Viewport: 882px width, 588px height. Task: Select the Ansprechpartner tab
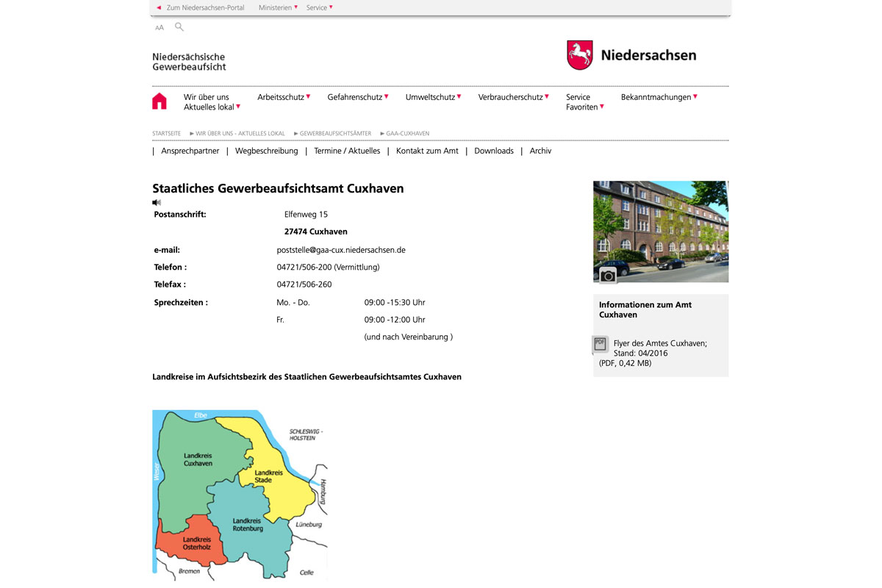[190, 151]
